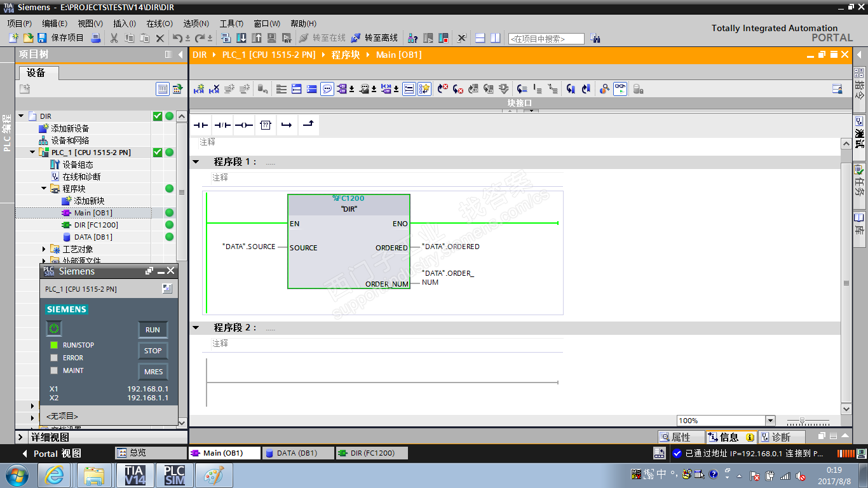Expand the 工艺对象 folder
Viewport: 868px width, 488px height.
pyautogui.click(x=44, y=249)
